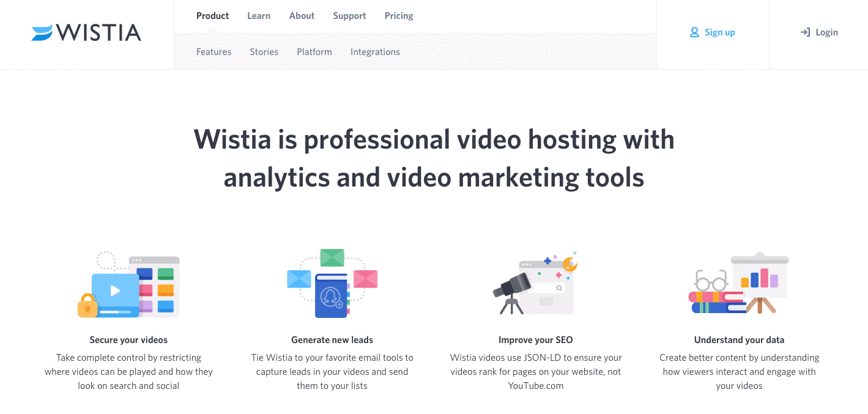Open the Pricing menu item
The width and height of the screenshot is (868, 414).
coord(398,15)
